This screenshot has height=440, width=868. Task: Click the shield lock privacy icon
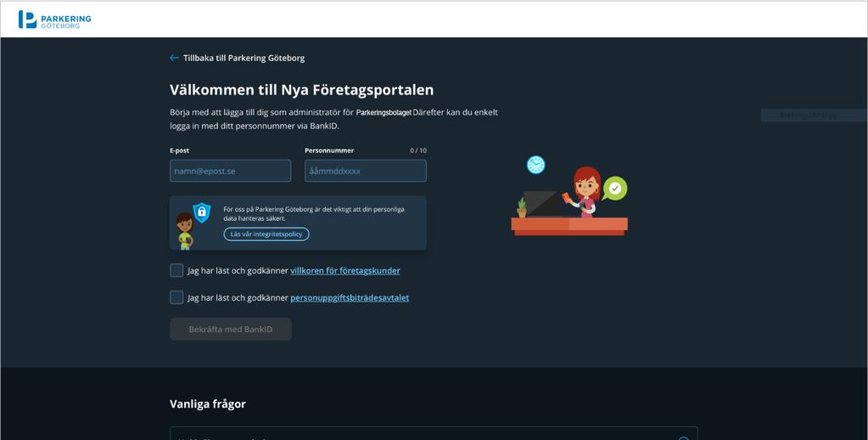coord(201,213)
